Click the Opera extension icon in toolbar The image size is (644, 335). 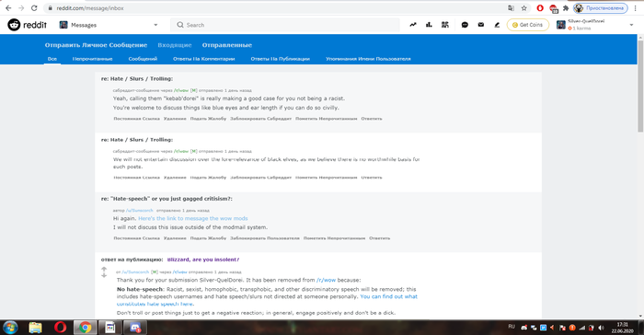(x=540, y=7)
